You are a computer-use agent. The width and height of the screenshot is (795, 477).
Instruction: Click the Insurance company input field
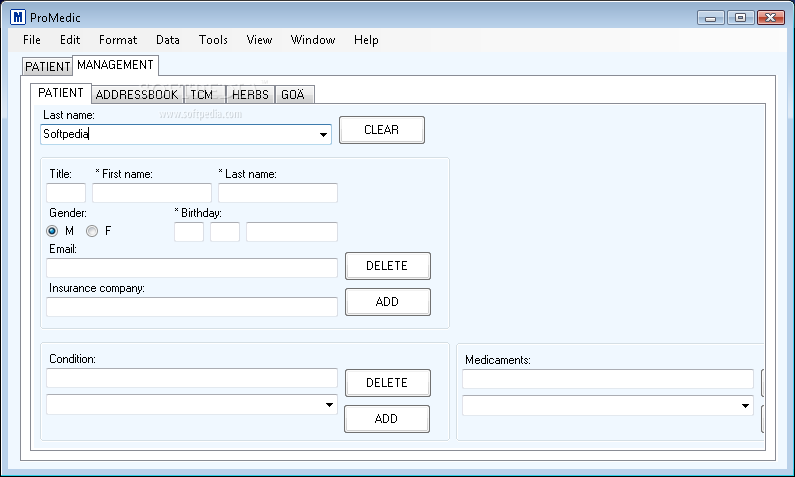tap(192, 307)
